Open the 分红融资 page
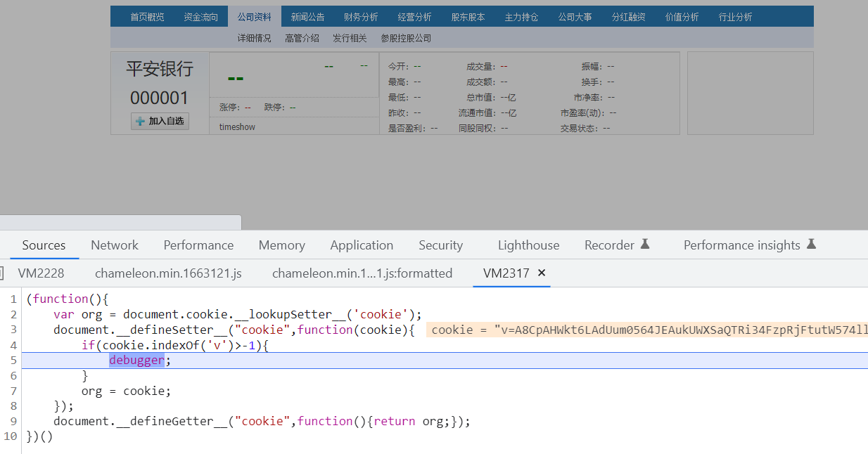 click(628, 17)
